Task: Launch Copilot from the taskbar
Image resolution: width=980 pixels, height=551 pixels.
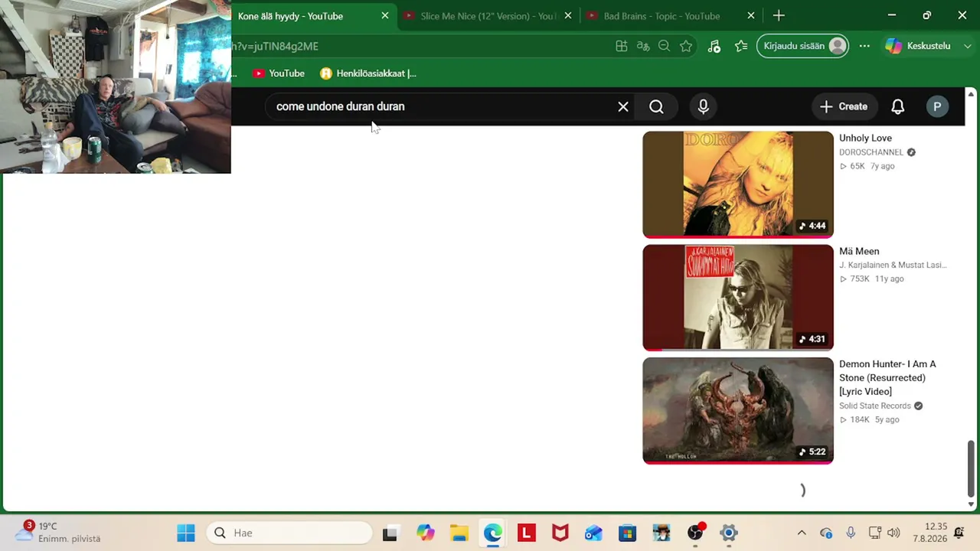Action: click(x=425, y=533)
